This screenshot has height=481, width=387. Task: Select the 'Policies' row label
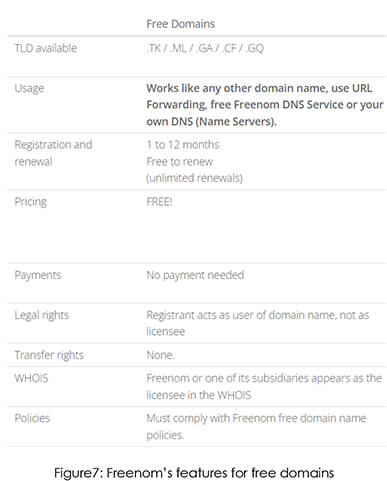click(32, 418)
